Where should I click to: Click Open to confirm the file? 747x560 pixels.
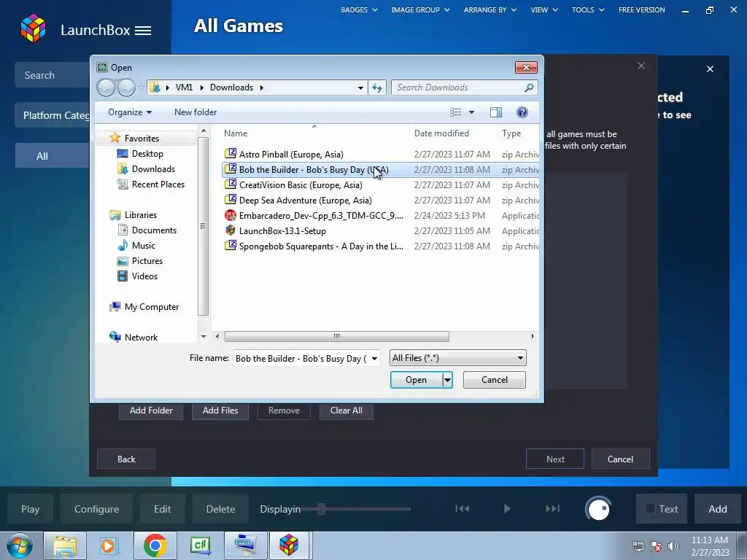tap(417, 380)
